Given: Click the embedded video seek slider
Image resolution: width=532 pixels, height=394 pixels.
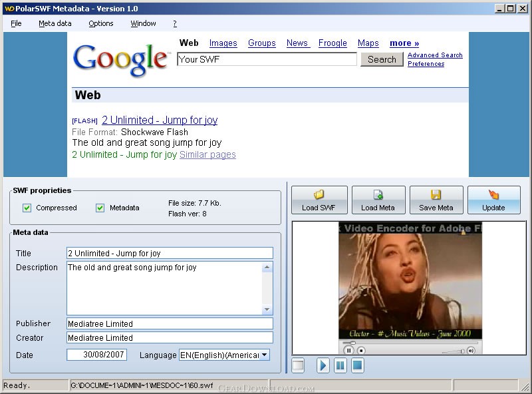Looking at the screenshot, I should (x=410, y=343).
